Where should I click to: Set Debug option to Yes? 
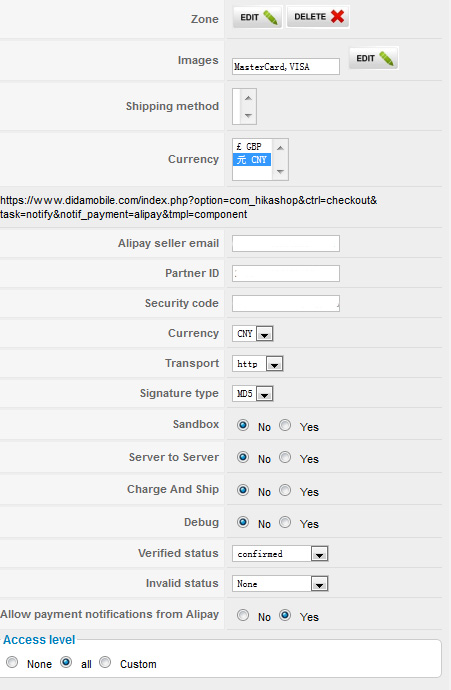285,522
